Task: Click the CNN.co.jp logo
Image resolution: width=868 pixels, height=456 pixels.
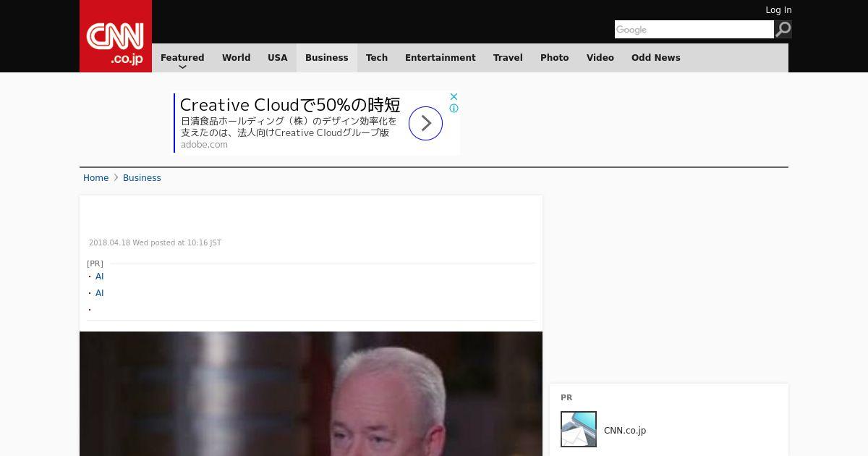Action: click(x=116, y=36)
